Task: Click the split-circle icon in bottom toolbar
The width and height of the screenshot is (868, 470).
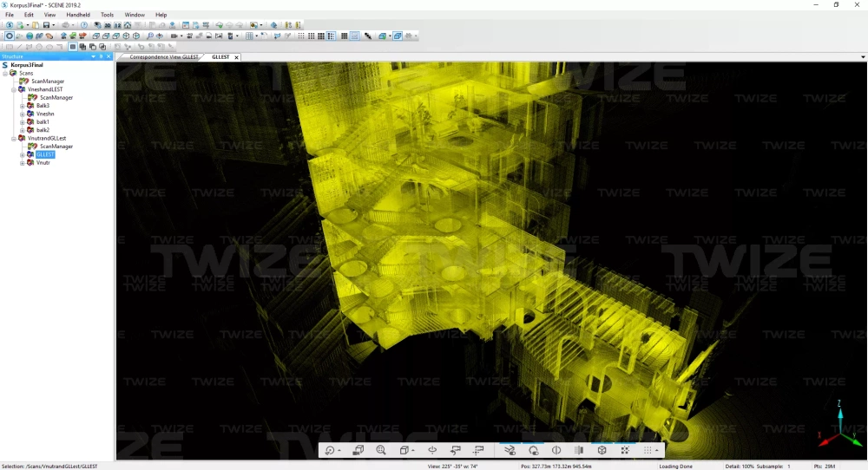Action: coord(556,450)
